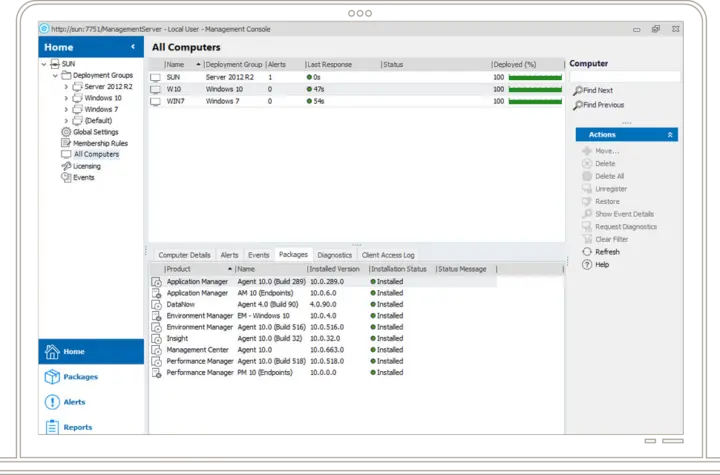The width and height of the screenshot is (720, 475).
Task: Click the Home house icon
Action: [x=52, y=351]
